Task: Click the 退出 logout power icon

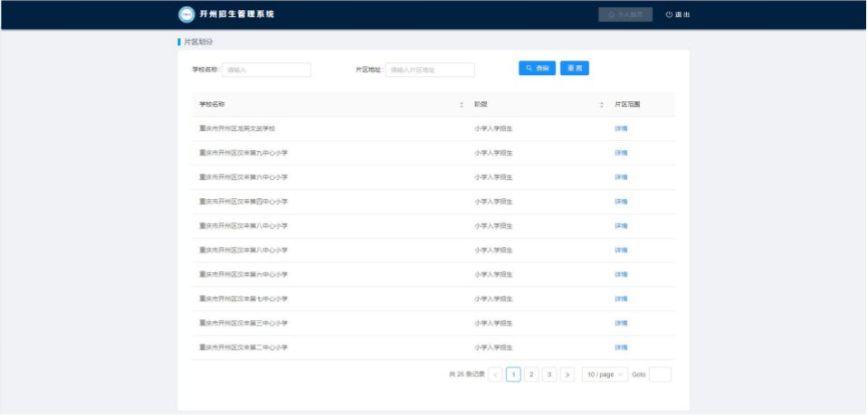Action: coord(669,14)
